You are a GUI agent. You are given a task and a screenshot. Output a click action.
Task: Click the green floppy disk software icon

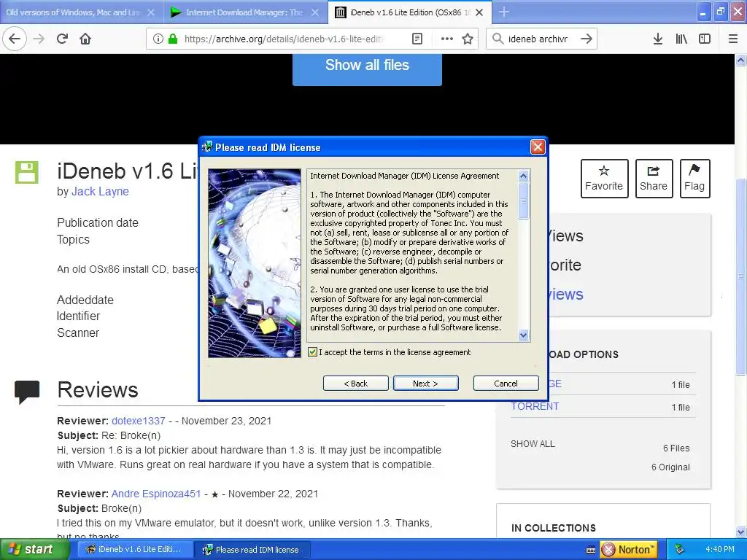(x=27, y=172)
